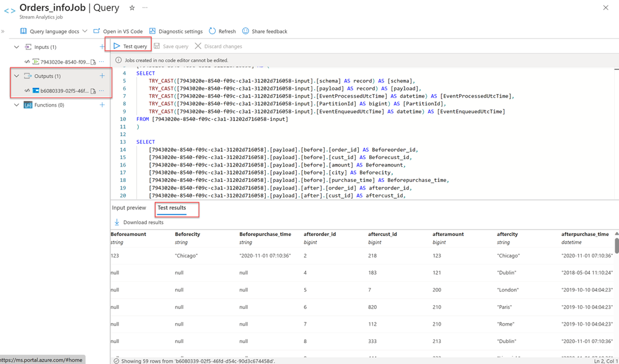Collapse the Outputs section chevron
619x364 pixels.
coord(17,76)
